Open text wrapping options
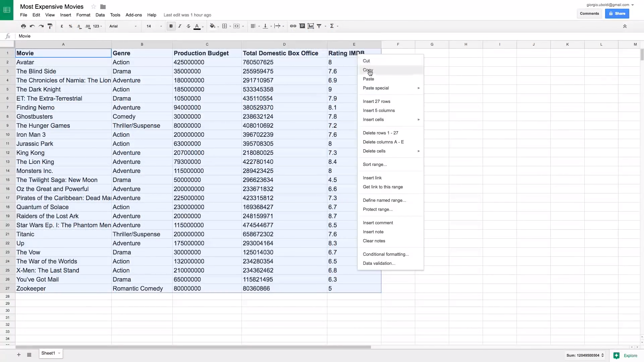This screenshot has width=644, height=362. [277, 26]
